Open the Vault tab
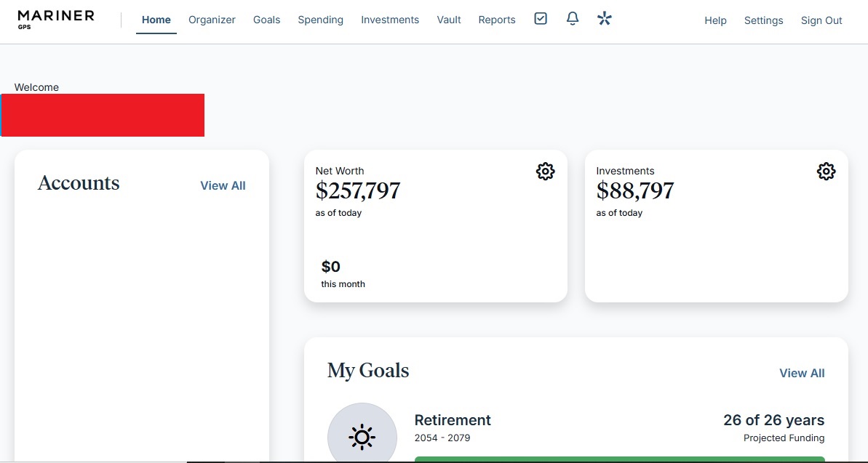This screenshot has width=868, height=463. (449, 20)
